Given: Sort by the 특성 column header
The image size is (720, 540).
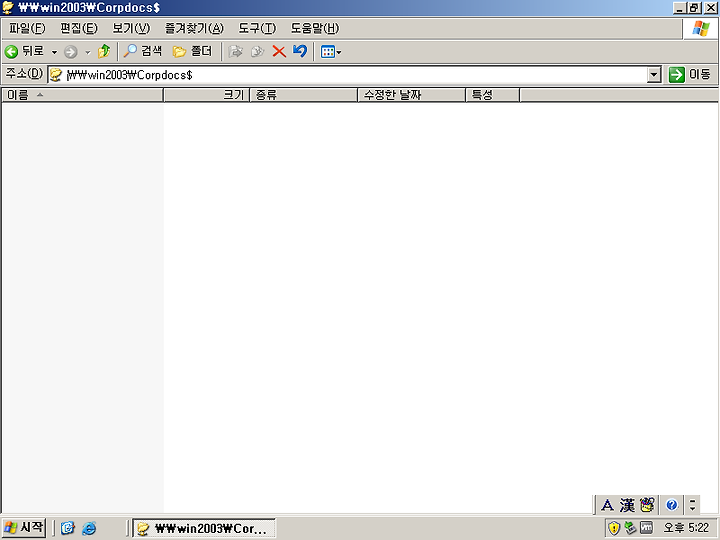Looking at the screenshot, I should point(493,95).
